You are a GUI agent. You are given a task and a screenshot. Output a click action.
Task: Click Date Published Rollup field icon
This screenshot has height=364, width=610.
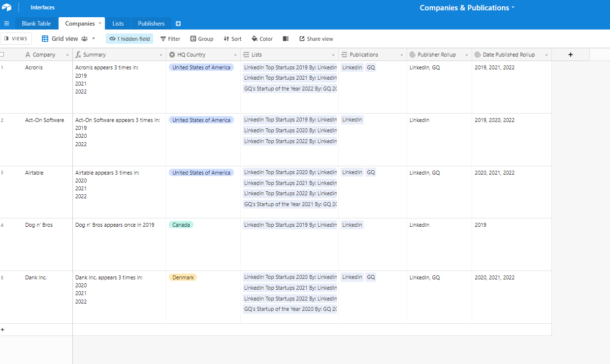(x=478, y=55)
